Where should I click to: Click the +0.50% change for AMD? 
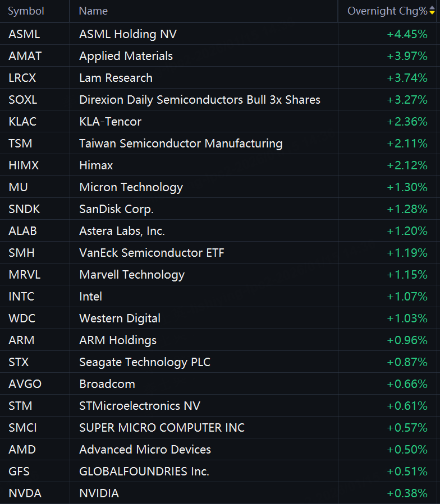(407, 450)
